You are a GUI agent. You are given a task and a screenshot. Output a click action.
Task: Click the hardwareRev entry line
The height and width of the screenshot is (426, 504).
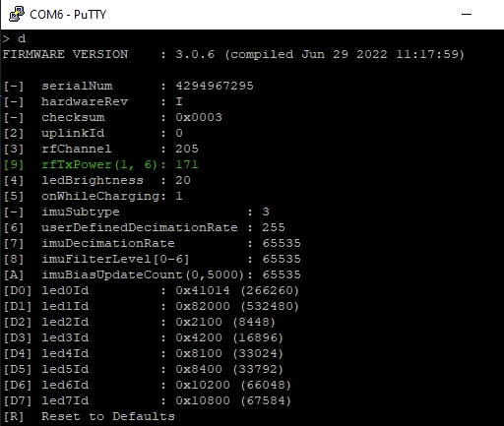pos(93,101)
